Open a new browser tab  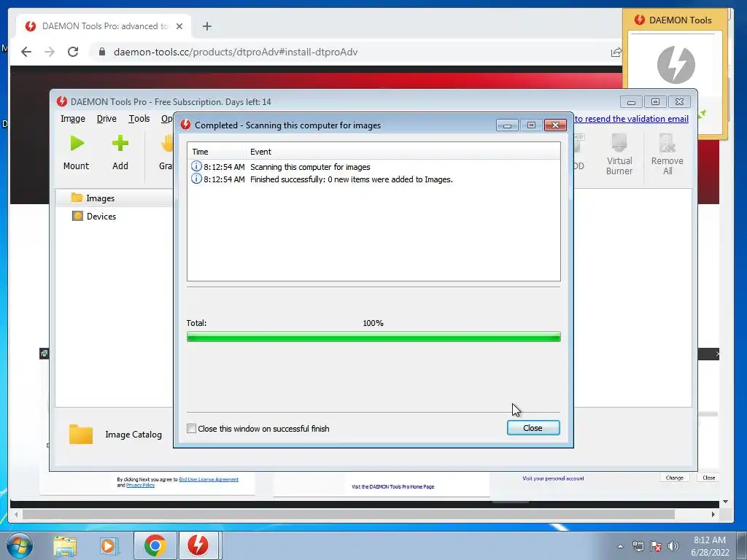click(x=206, y=26)
